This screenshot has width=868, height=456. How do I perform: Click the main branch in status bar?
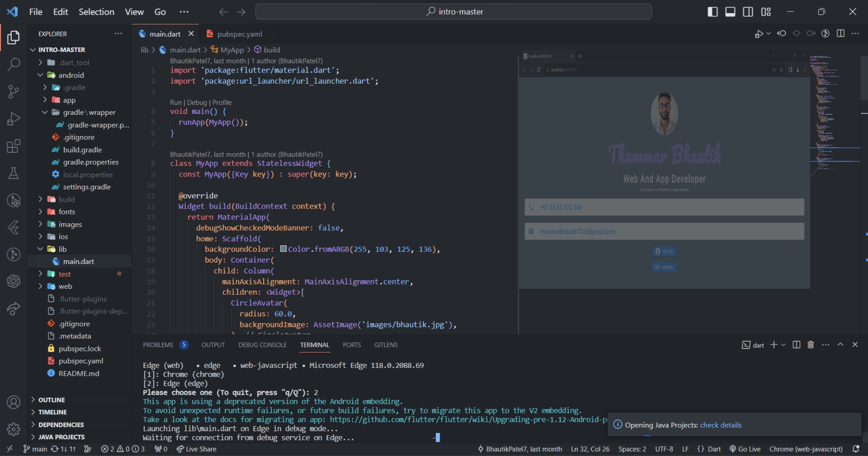coord(35,449)
